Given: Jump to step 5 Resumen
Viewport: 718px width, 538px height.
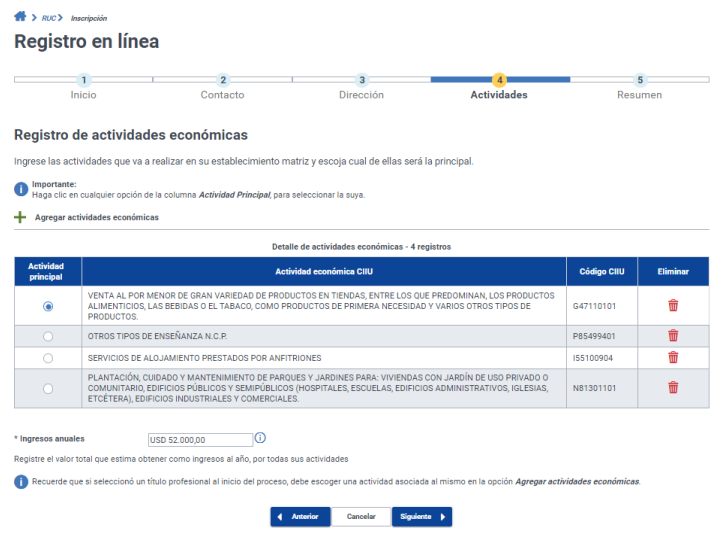Looking at the screenshot, I should [x=640, y=80].
